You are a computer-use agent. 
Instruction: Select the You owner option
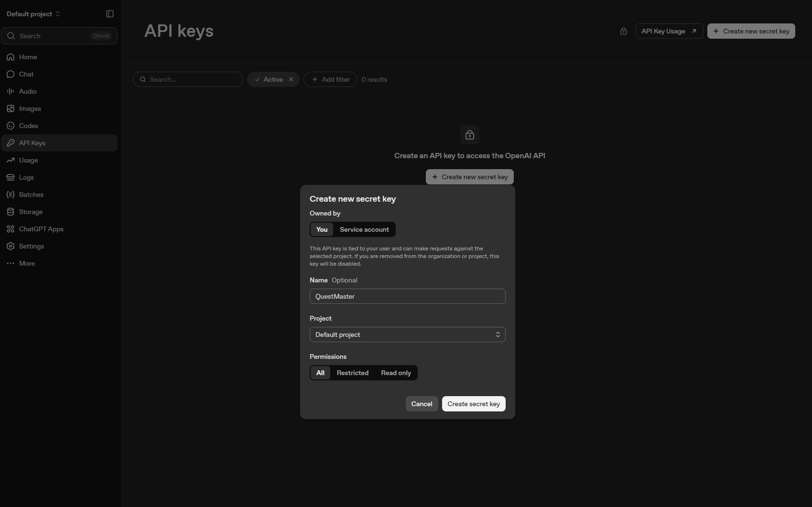click(x=322, y=229)
